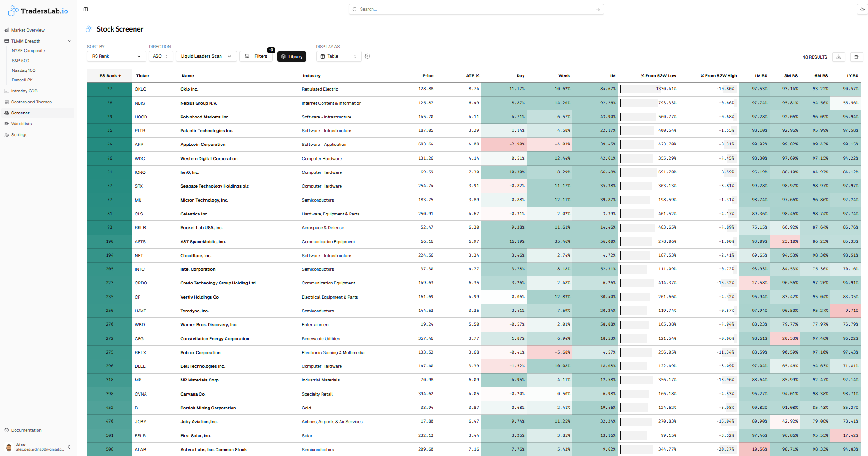Sort by the Price column header
The height and width of the screenshot is (456, 868).
click(x=428, y=76)
